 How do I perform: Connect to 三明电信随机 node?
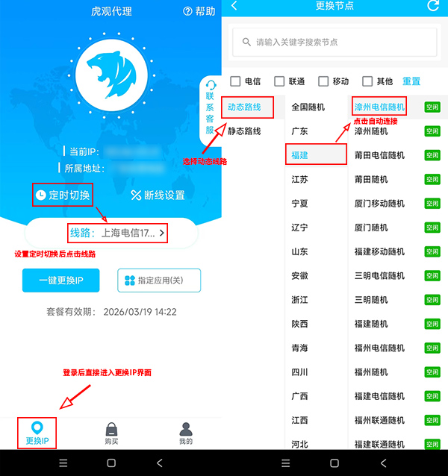coord(379,275)
